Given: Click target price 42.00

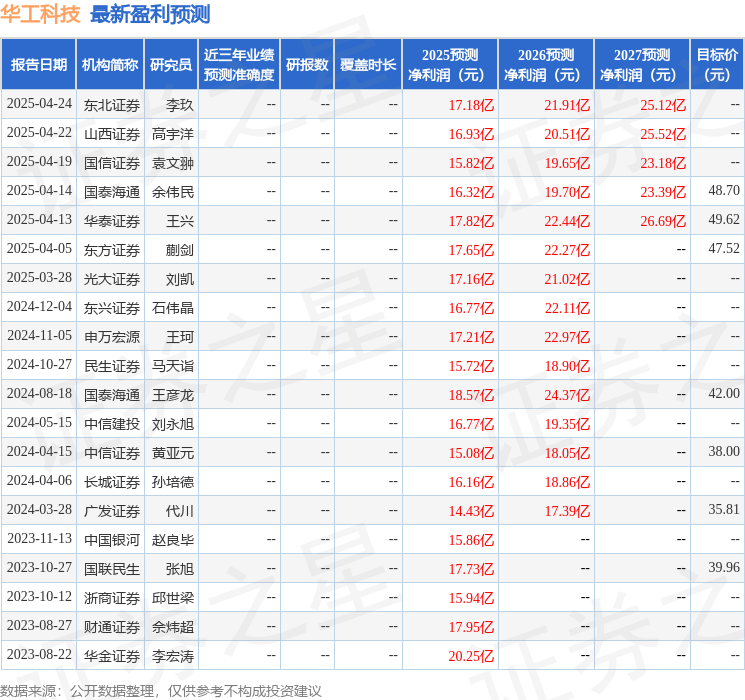Looking at the screenshot, I should [x=724, y=393].
